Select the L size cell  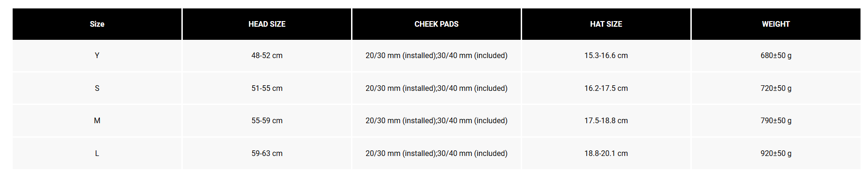[97, 153]
